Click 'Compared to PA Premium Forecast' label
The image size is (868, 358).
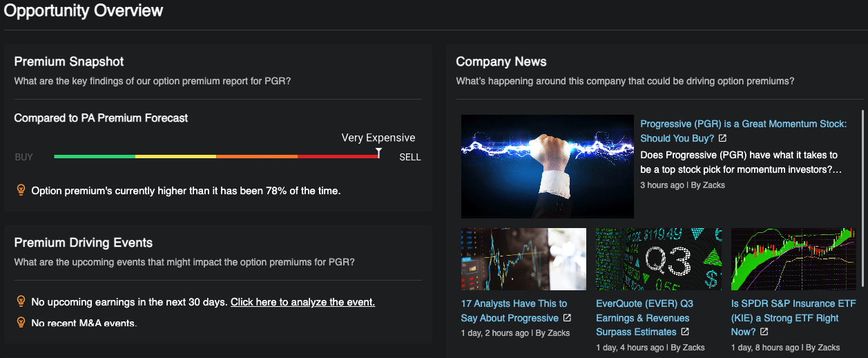coord(101,118)
